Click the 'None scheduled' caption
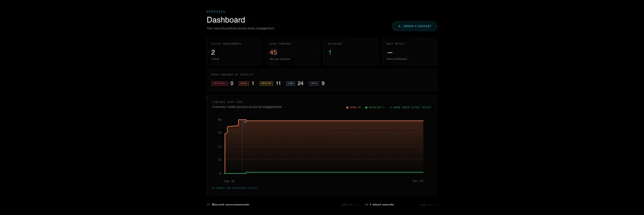Viewport: 644px width, 215px height. [397, 59]
